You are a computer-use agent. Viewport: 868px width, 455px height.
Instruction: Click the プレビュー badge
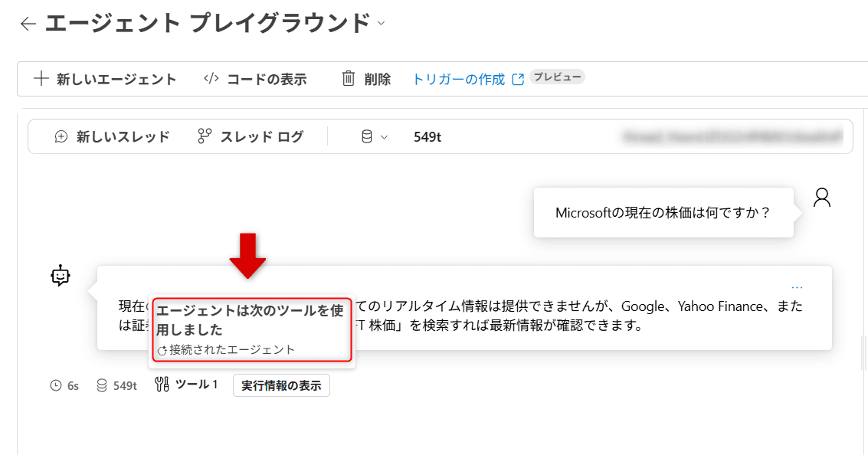point(557,77)
